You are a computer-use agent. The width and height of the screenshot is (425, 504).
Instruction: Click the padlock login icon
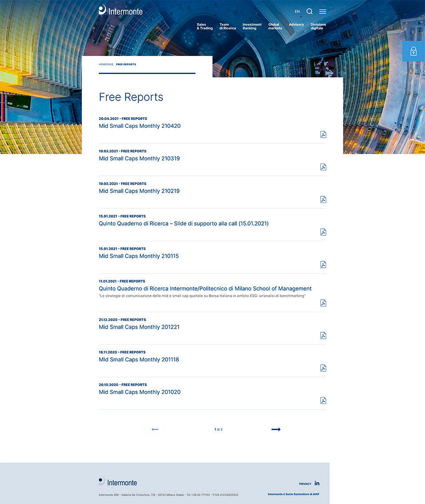tap(413, 51)
